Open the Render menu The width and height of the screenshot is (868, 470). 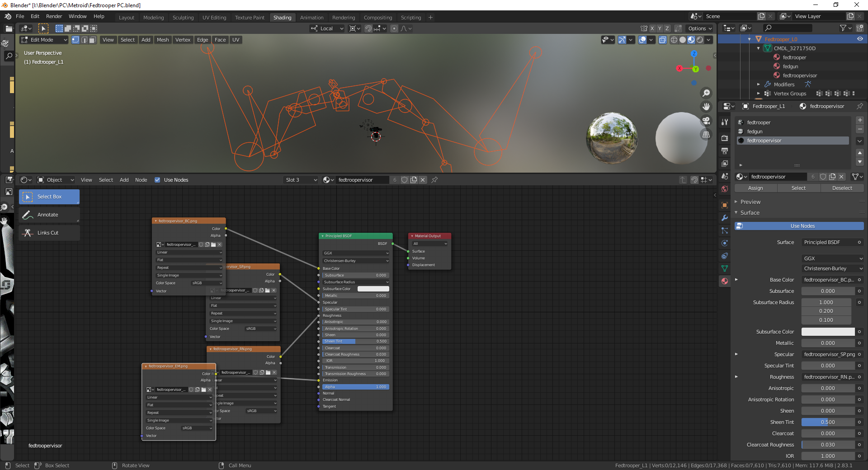pos(54,16)
